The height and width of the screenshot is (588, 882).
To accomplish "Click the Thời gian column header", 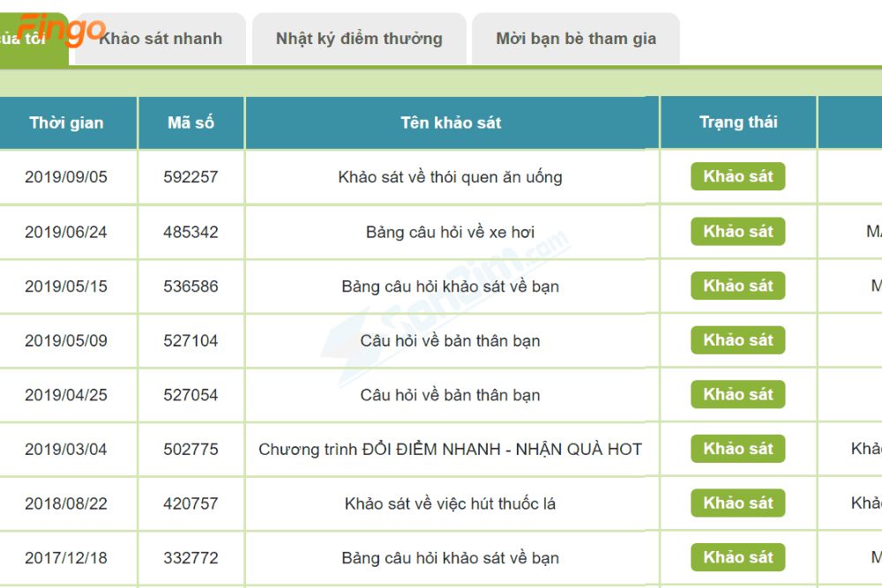I will (66, 123).
